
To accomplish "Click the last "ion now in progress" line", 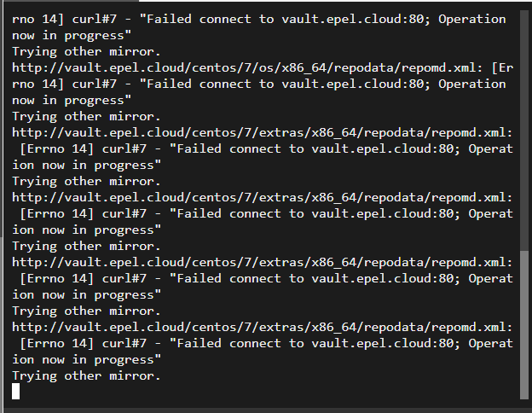I will point(86,360).
